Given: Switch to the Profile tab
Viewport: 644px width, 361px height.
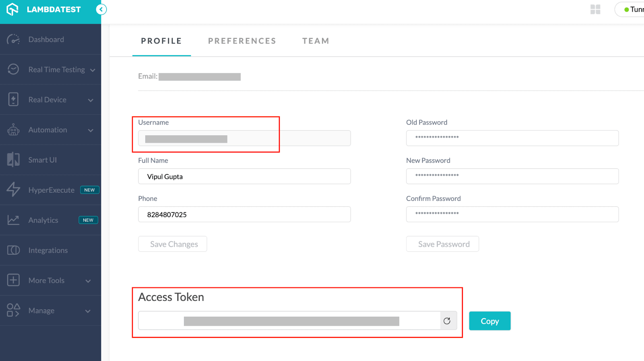Looking at the screenshot, I should 161,41.
